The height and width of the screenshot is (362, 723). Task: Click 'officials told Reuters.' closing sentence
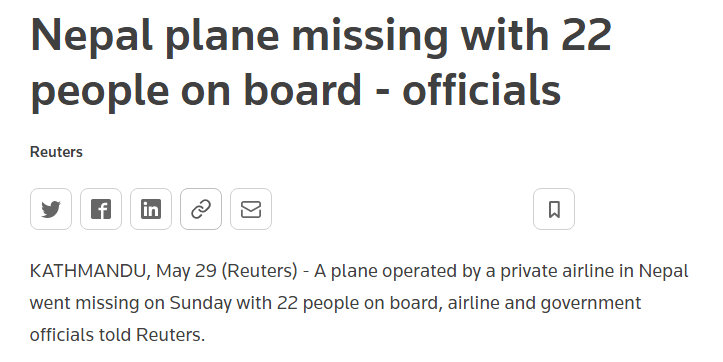pyautogui.click(x=117, y=335)
